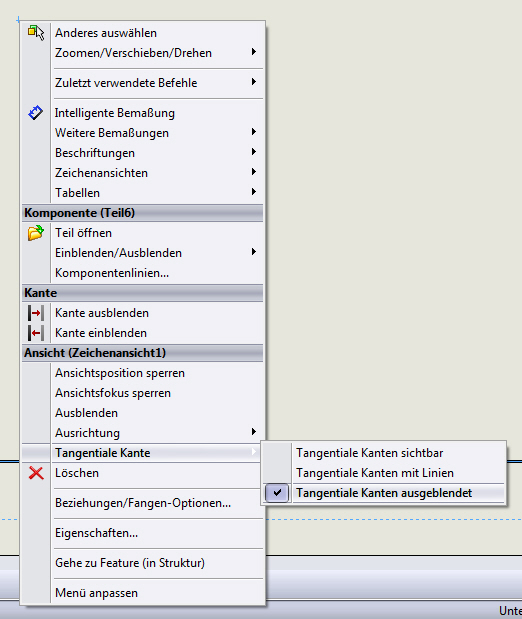Viewport: 522px width, 619px height.
Task: Click the Anderes auswählen cursor icon
Action: click(x=36, y=32)
